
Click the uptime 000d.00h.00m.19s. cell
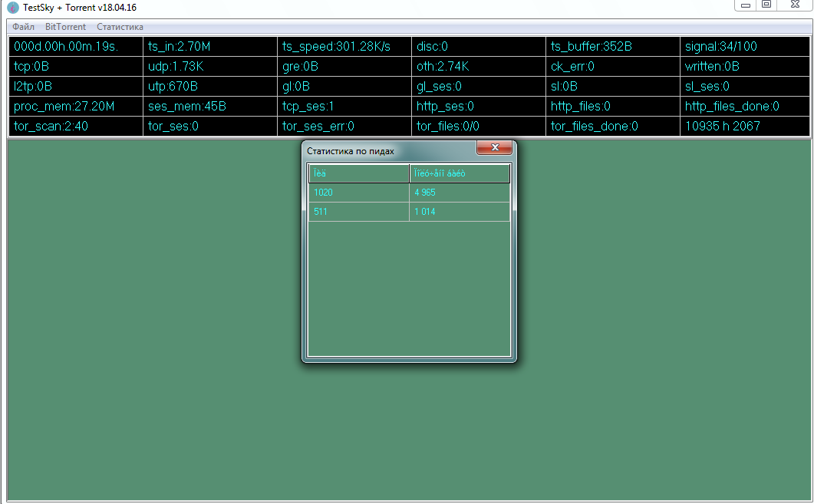75,47
